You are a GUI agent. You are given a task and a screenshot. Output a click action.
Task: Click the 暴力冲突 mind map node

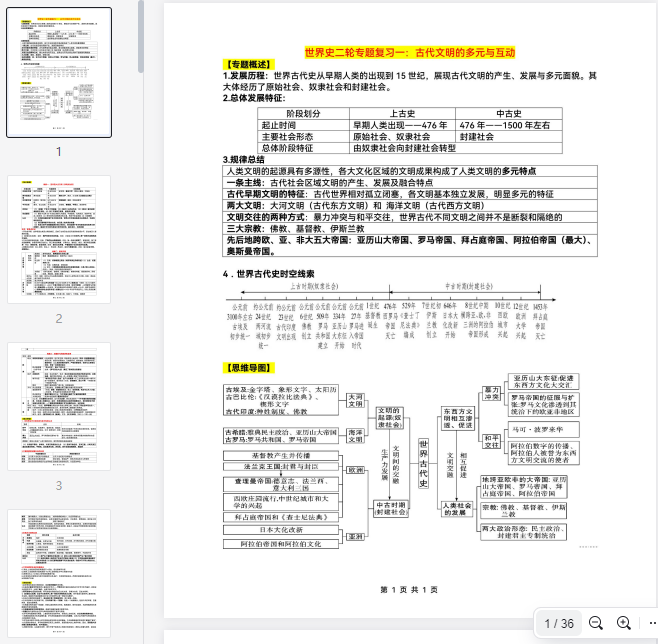pos(492,392)
